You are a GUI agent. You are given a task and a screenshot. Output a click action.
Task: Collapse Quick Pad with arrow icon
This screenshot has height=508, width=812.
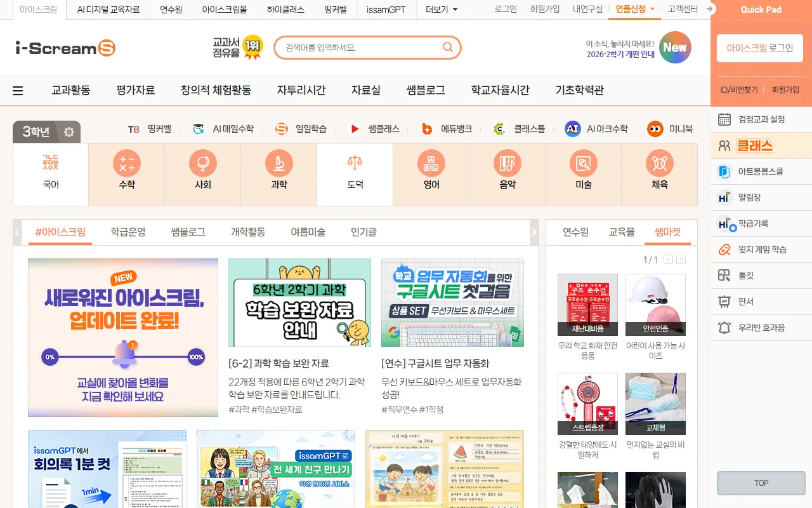click(710, 9)
